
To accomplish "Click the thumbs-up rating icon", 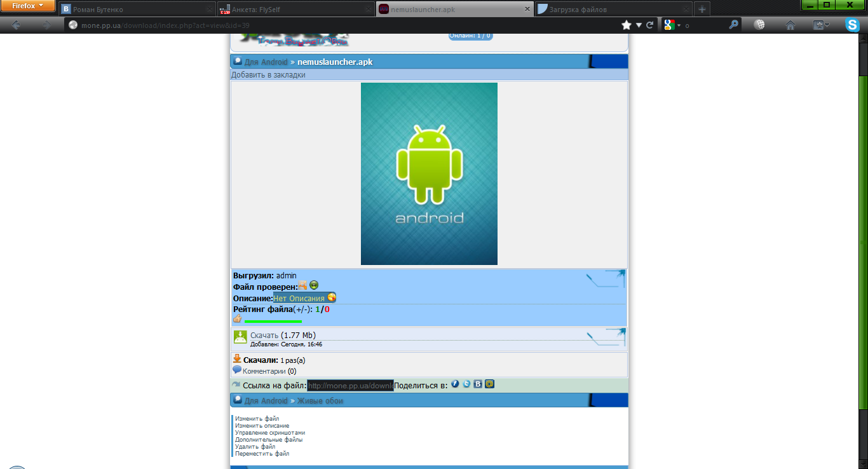I will pos(238,319).
